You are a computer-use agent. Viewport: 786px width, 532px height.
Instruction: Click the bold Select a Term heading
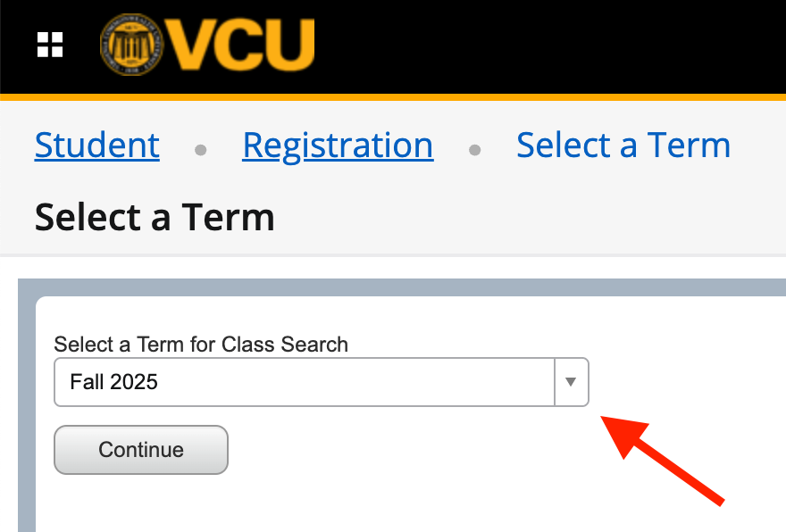[x=155, y=217]
